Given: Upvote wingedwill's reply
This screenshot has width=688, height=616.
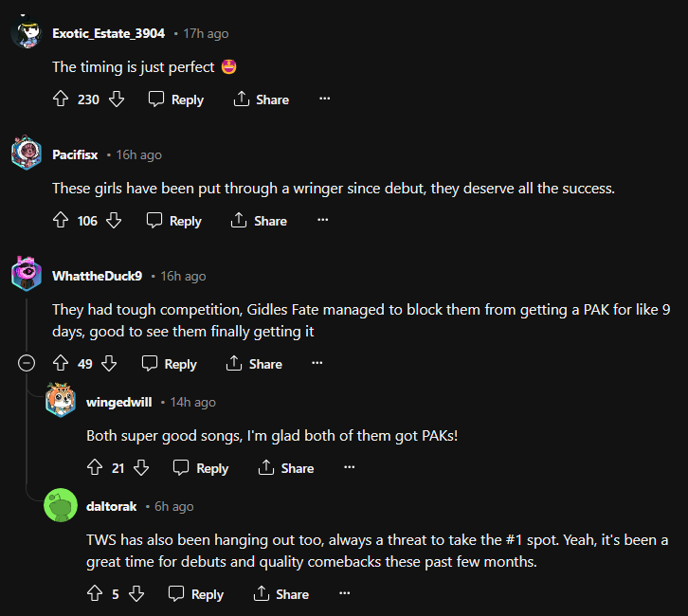Looking at the screenshot, I should click(x=95, y=468).
